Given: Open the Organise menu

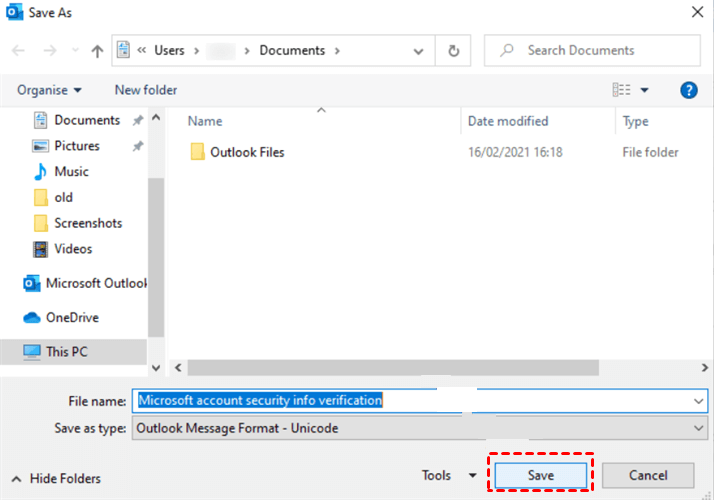Looking at the screenshot, I should 49,90.
